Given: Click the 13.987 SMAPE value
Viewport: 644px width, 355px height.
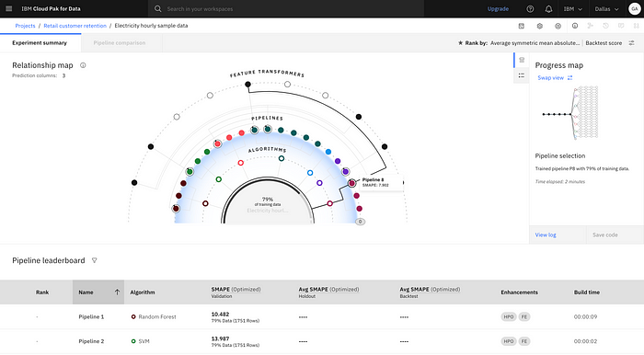Looking at the screenshot, I should pos(220,339).
